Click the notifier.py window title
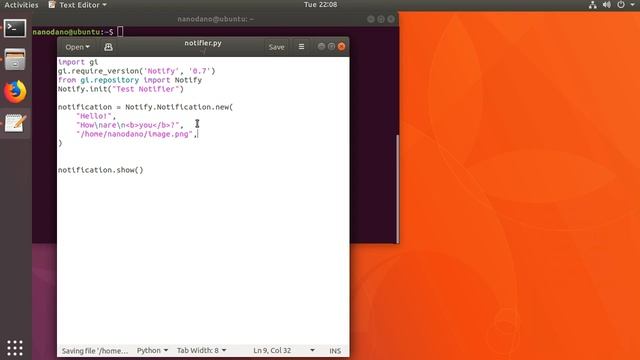The width and height of the screenshot is (640, 360). pos(203,43)
